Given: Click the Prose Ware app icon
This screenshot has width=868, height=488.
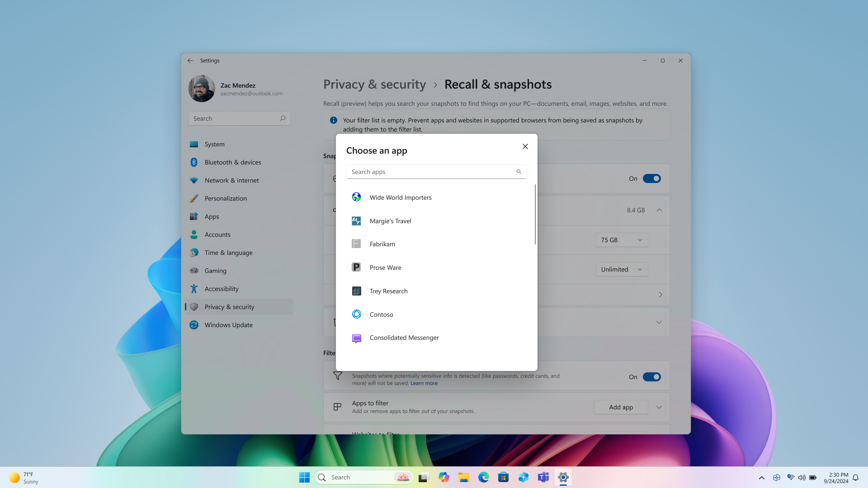Looking at the screenshot, I should click(356, 267).
